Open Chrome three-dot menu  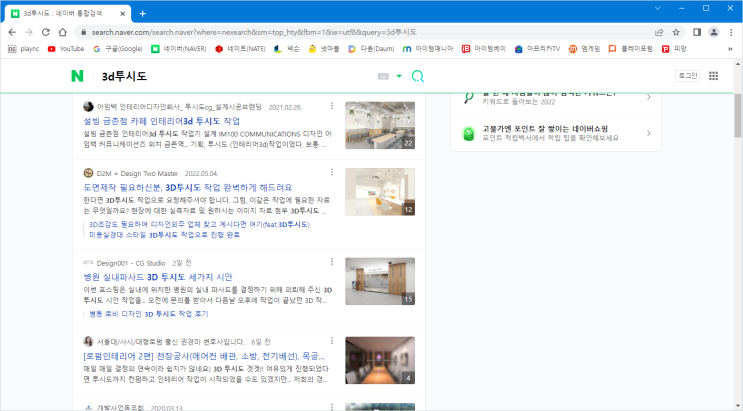[x=731, y=32]
